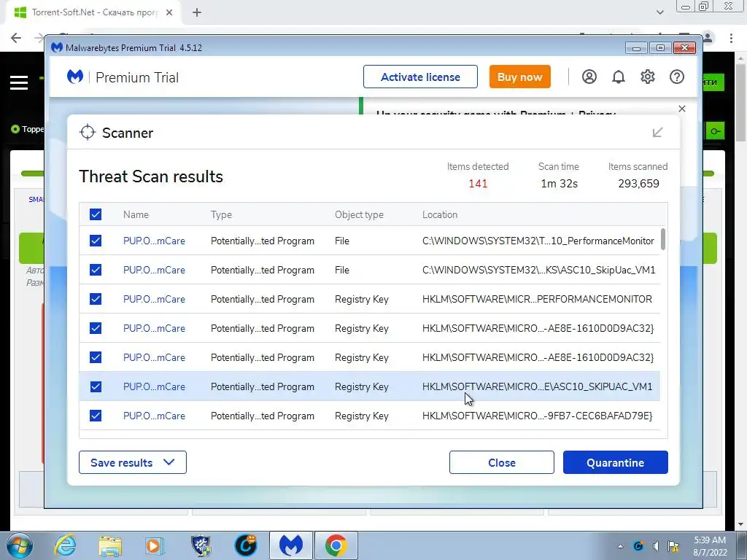
Task: Open the Windows Start menu
Action: click(20, 545)
